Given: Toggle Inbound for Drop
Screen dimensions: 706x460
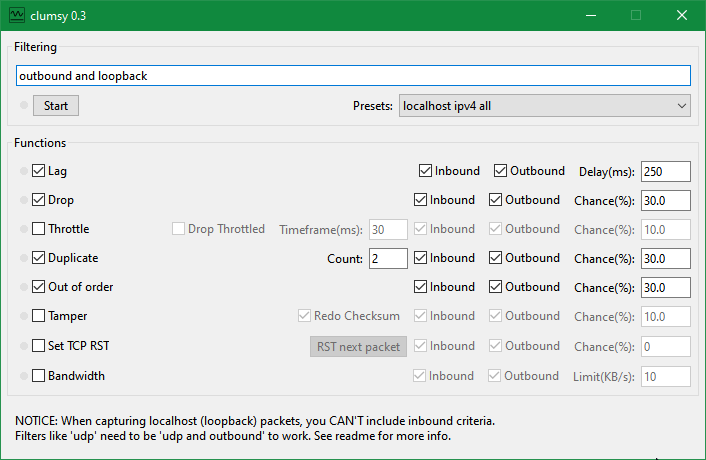Looking at the screenshot, I should pos(420,200).
